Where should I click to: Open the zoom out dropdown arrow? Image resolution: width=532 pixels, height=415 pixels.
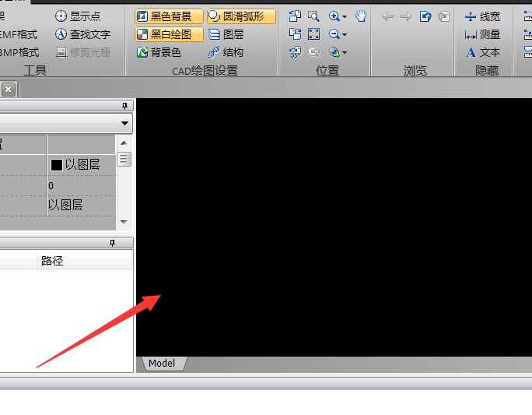point(345,34)
